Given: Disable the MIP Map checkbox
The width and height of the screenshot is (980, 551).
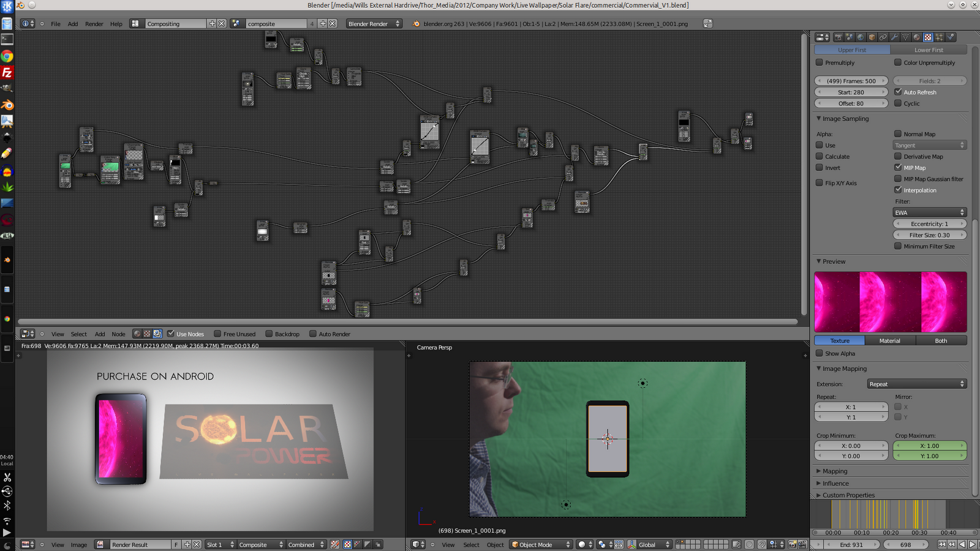Looking at the screenshot, I should point(899,167).
